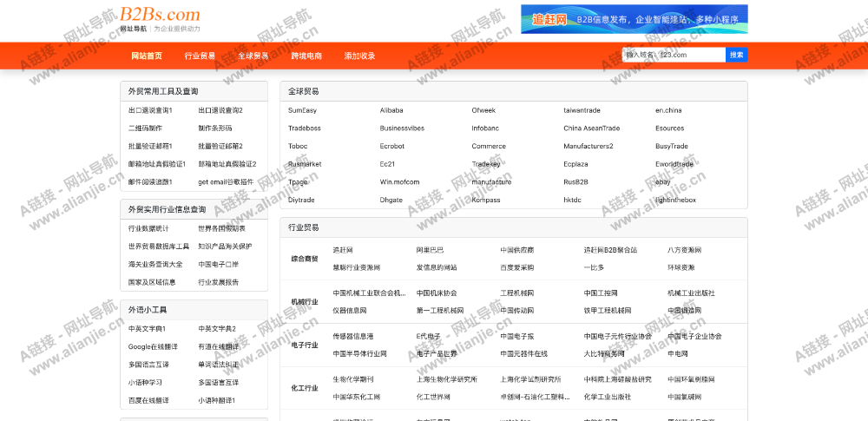Screen dimensions: 868x421
Task: Open the 海关业务查询大全 link
Action: [x=155, y=264]
